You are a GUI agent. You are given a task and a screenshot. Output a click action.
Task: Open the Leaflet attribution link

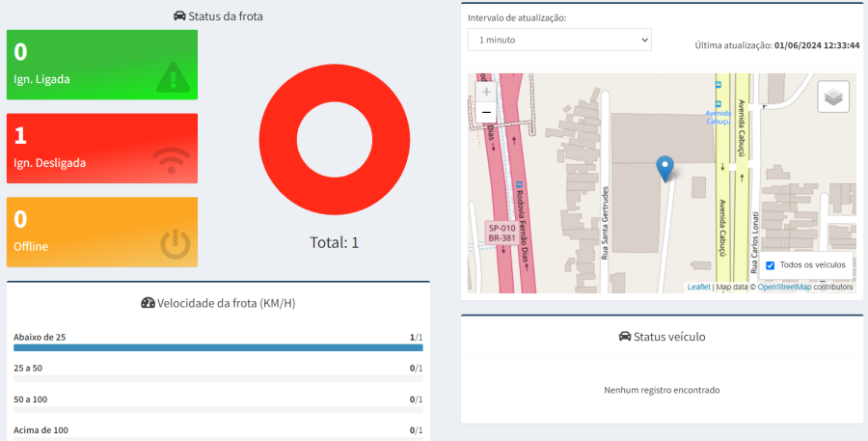click(x=698, y=287)
